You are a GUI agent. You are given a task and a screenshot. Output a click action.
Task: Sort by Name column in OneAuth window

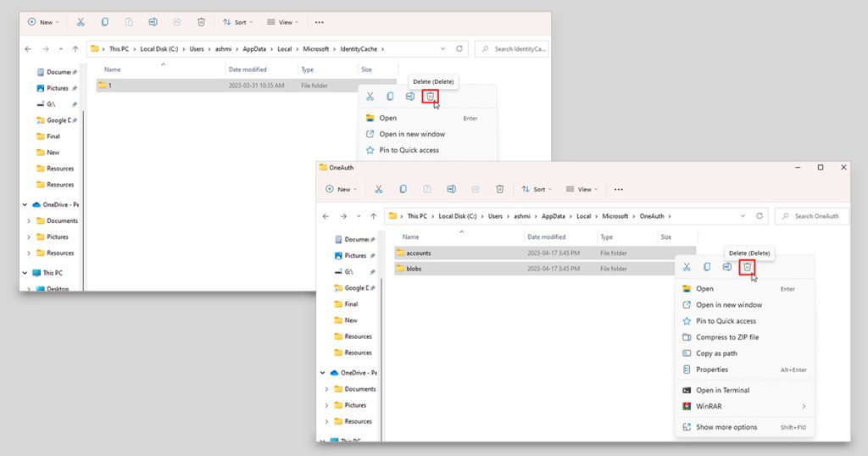tap(410, 236)
